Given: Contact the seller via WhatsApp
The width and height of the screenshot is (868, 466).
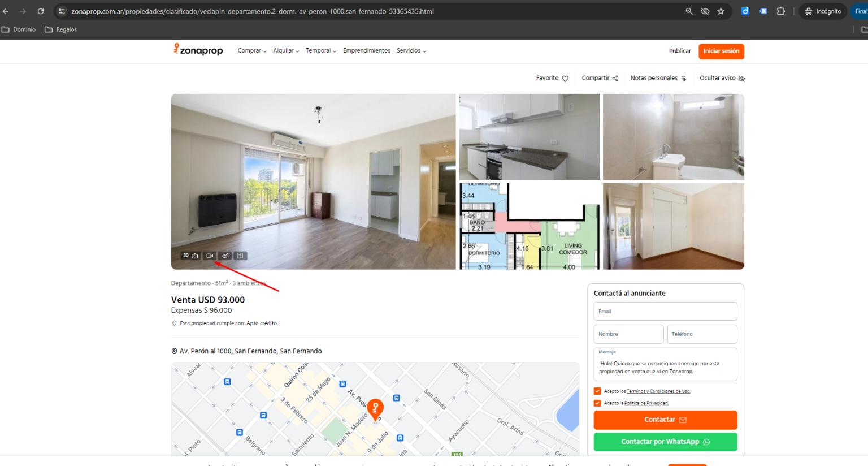Looking at the screenshot, I should pos(665,442).
